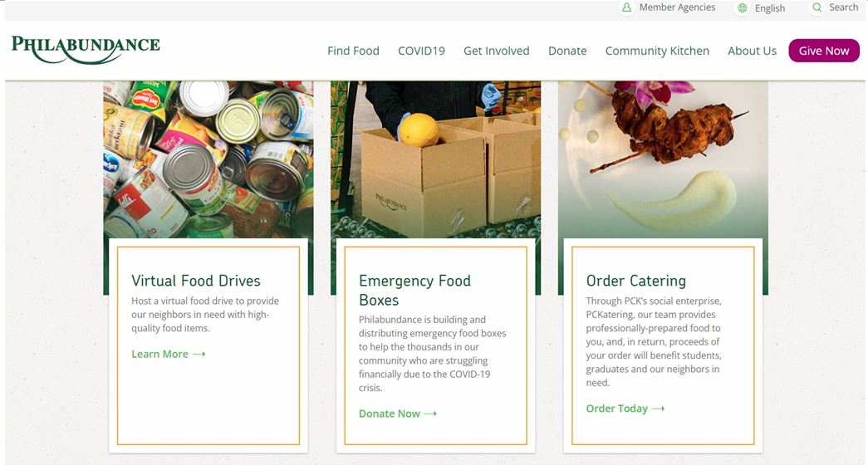Open the English language selector
868x470 pixels.
point(769,8)
